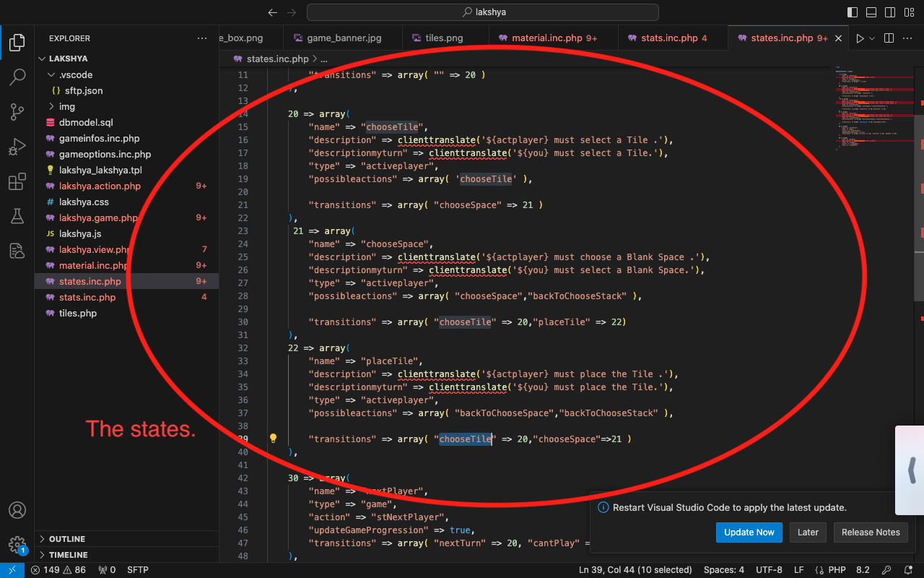Customize layout from title bar icon

[908, 12]
